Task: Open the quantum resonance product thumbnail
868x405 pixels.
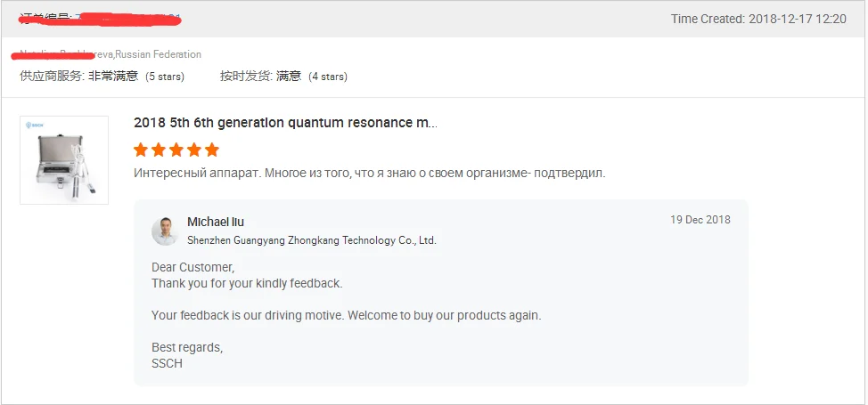Action: click(64, 160)
